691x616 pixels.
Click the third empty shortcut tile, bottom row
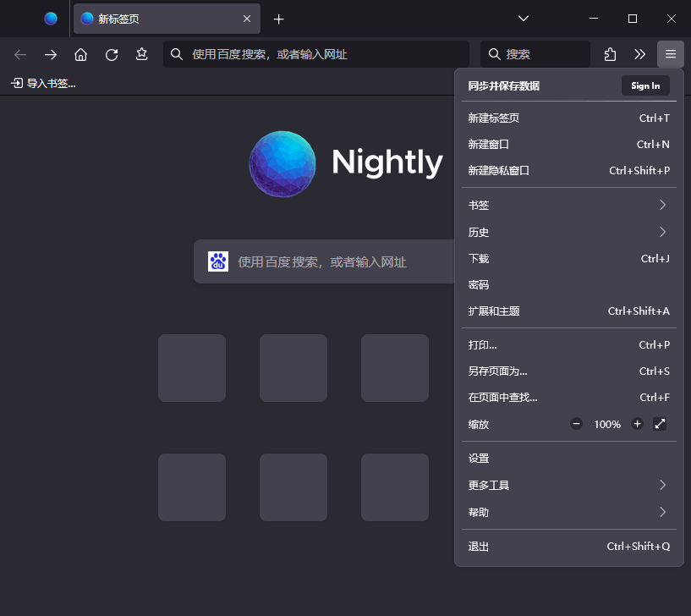[394, 487]
